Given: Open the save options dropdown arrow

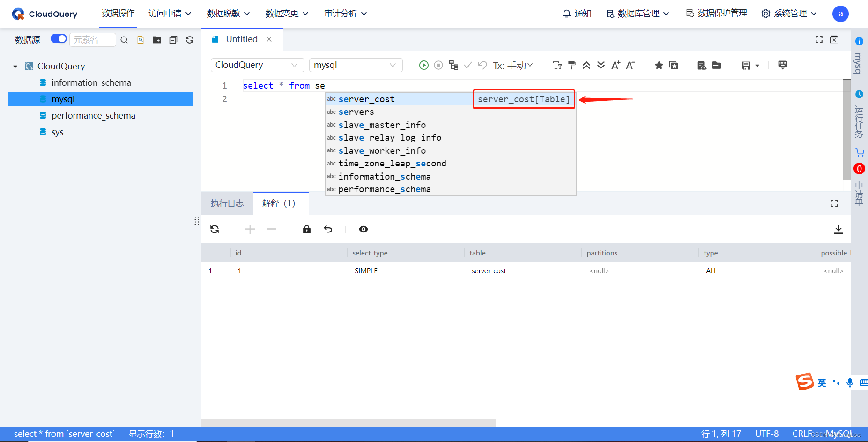Looking at the screenshot, I should tap(757, 66).
